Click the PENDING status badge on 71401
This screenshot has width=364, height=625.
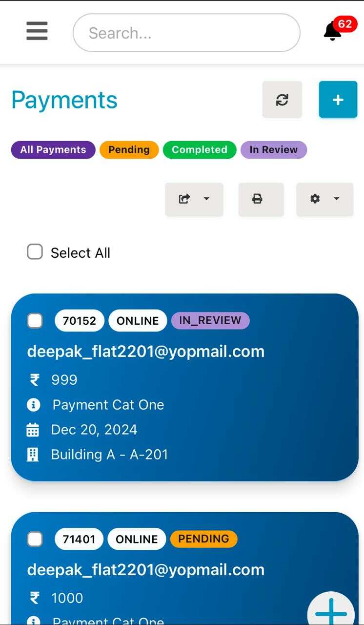203,539
